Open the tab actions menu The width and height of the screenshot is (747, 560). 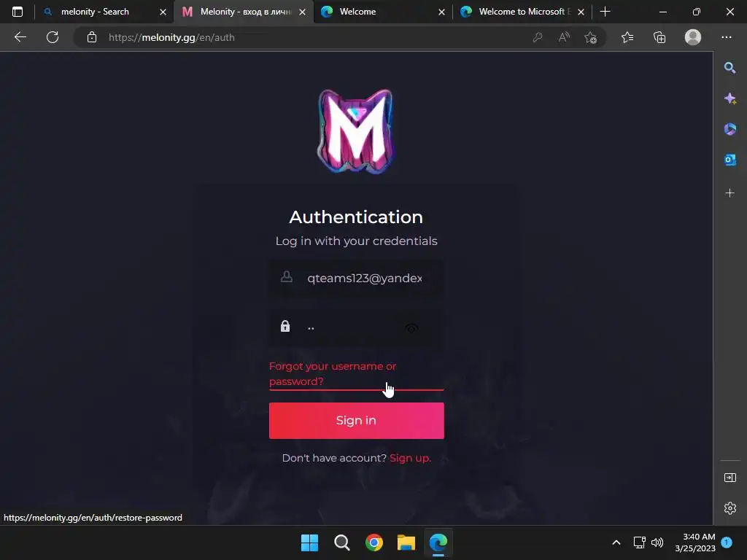click(18, 12)
